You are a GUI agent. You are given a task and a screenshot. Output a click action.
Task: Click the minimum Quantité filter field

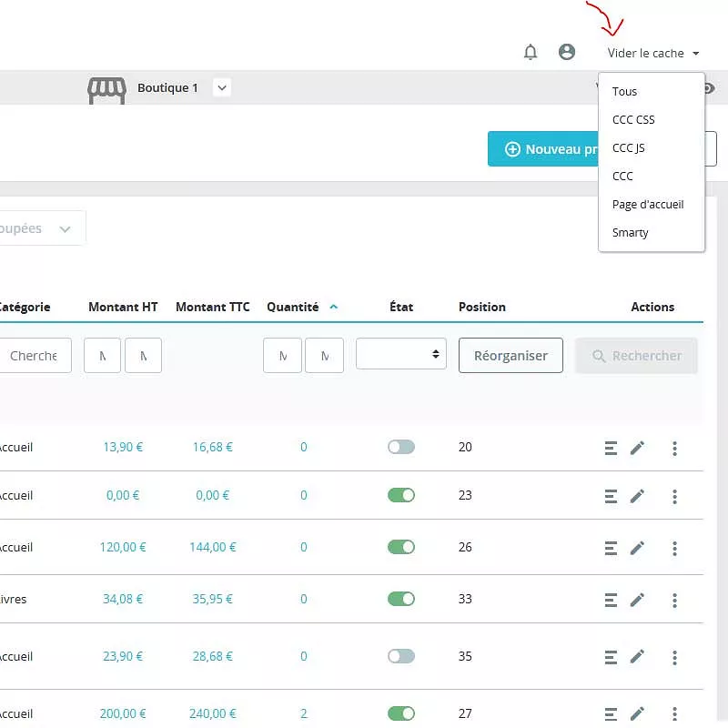tap(282, 356)
